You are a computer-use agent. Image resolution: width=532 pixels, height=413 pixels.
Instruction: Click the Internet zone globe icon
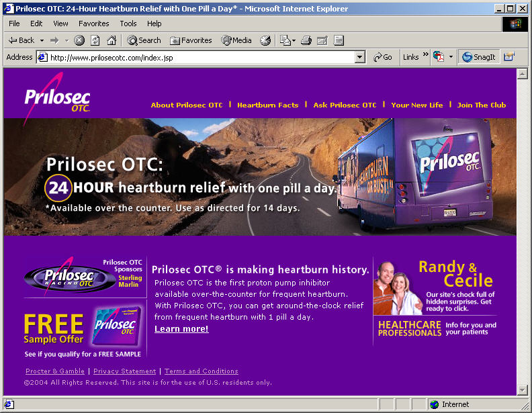coord(434,404)
